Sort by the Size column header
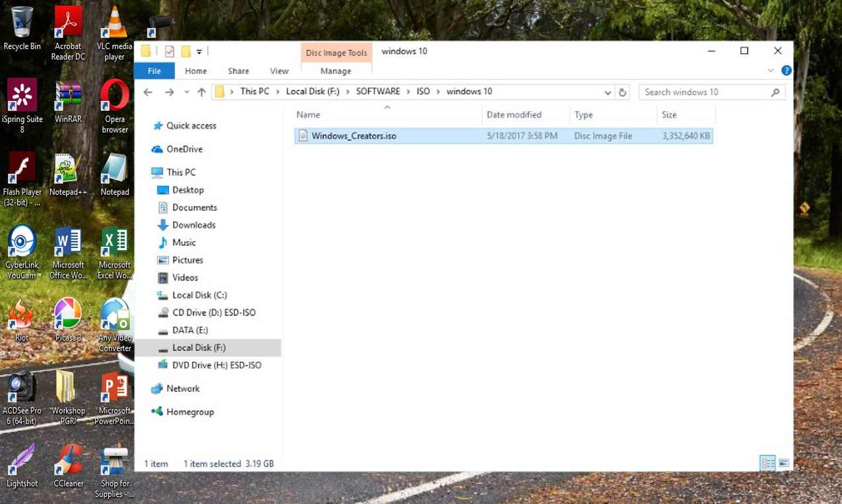The height and width of the screenshot is (504, 842). tap(686, 115)
